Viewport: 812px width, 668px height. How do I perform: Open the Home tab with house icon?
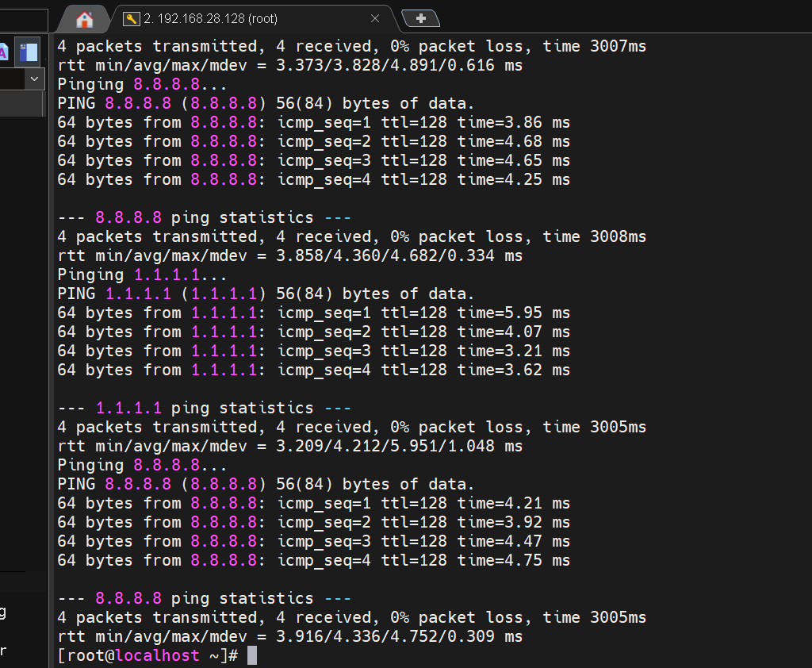click(x=84, y=19)
